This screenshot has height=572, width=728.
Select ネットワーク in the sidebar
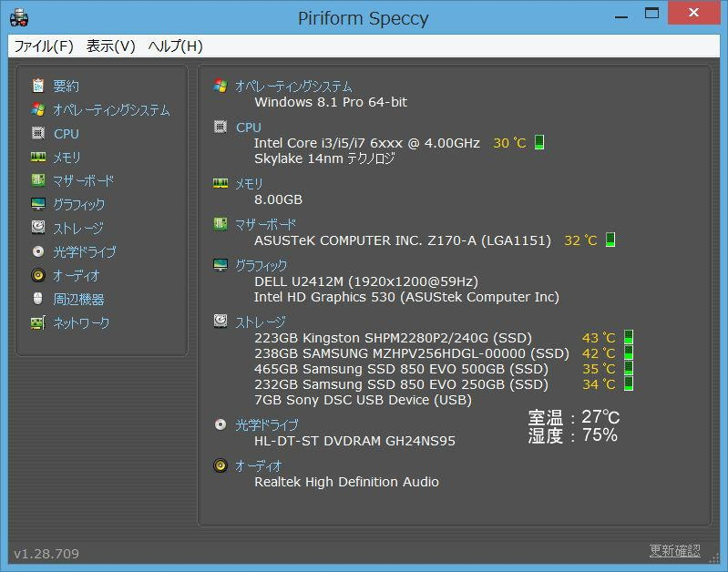tap(81, 322)
